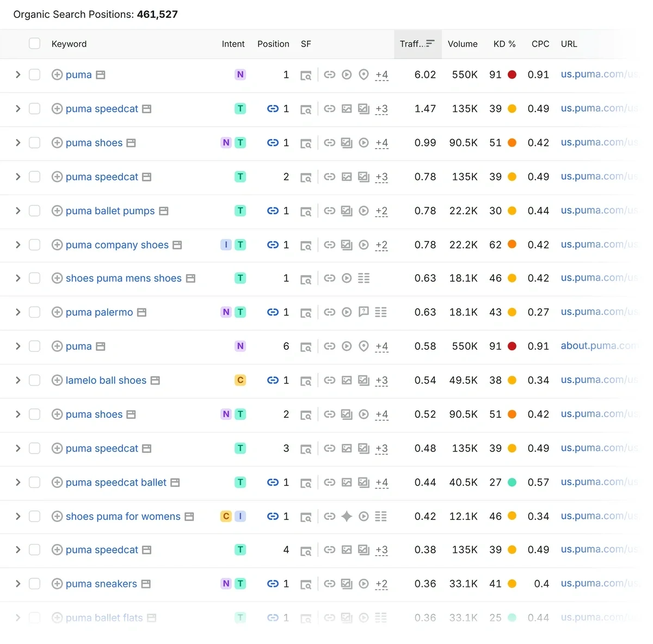Viewport: 653px width, 644px height.
Task: Click the Traffic column sort icon
Action: pyautogui.click(x=430, y=43)
